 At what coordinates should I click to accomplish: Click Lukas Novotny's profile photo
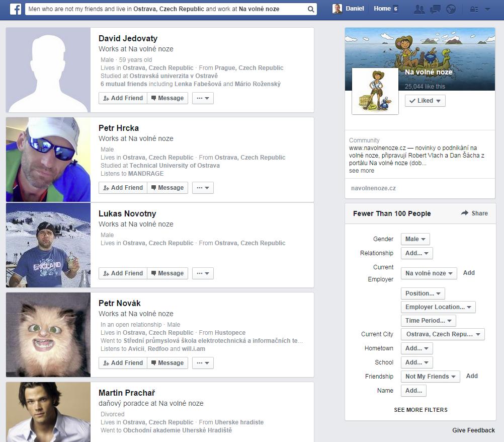click(x=48, y=245)
